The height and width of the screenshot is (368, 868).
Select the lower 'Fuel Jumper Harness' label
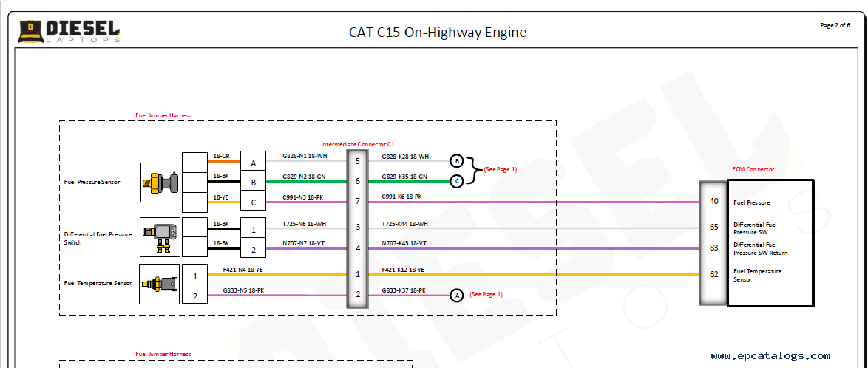click(x=163, y=354)
